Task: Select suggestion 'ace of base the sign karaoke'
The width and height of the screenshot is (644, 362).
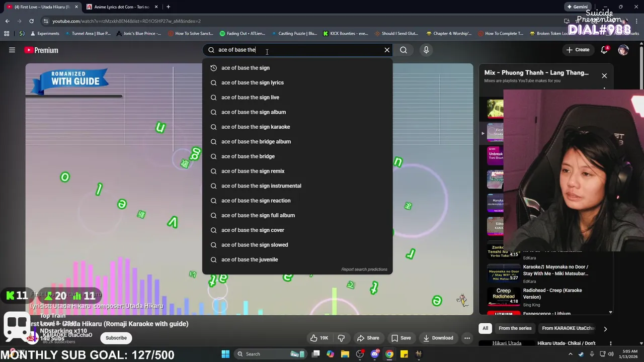Action: 297,127
